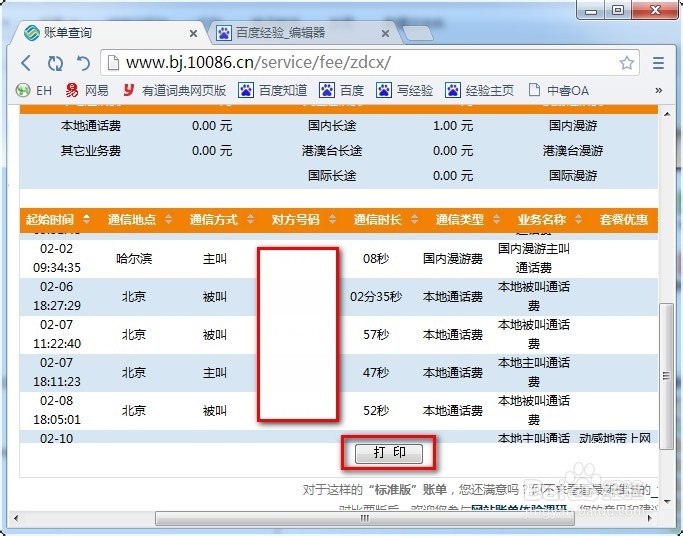This screenshot has width=683, height=536.
Task: Select the 02-07 11:22:40 time cell
Action: click(x=57, y=334)
